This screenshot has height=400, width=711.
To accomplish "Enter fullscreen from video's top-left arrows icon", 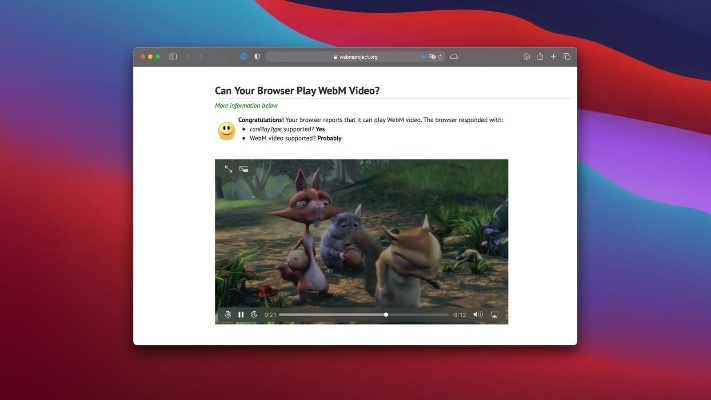I will click(228, 170).
